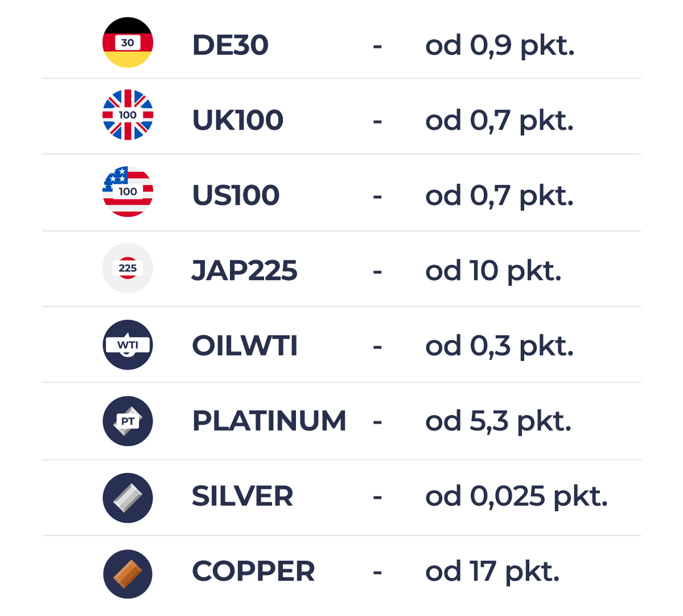
Task: Click the German flag DE30 icon
Action: tap(127, 43)
